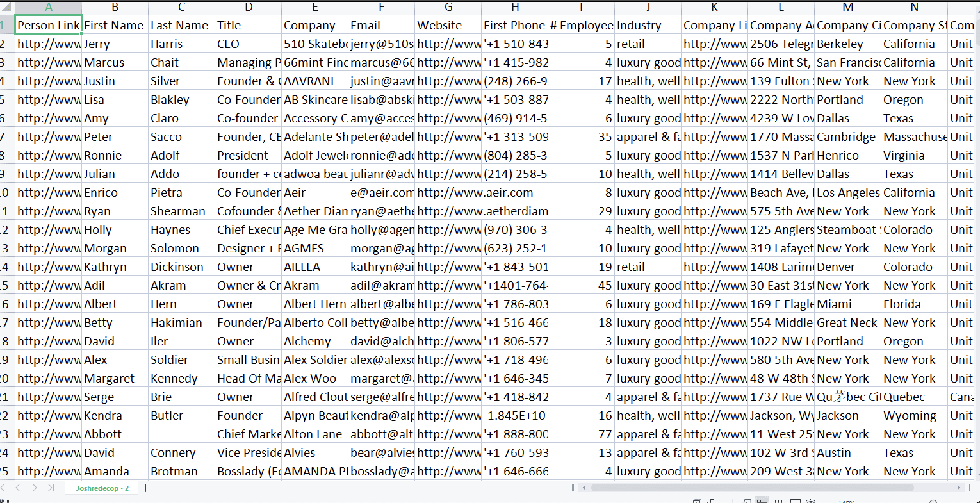Screen dimensions: 980x503
Task: Add a new sheet with plus icon
Action: click(146, 488)
